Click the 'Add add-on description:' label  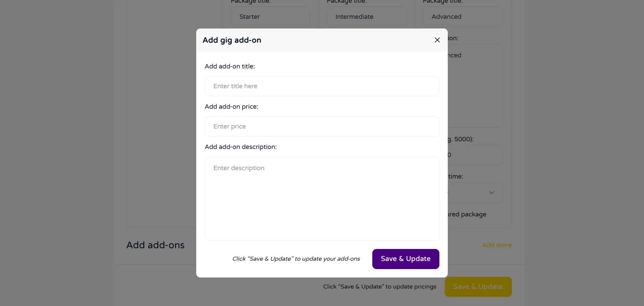click(240, 147)
